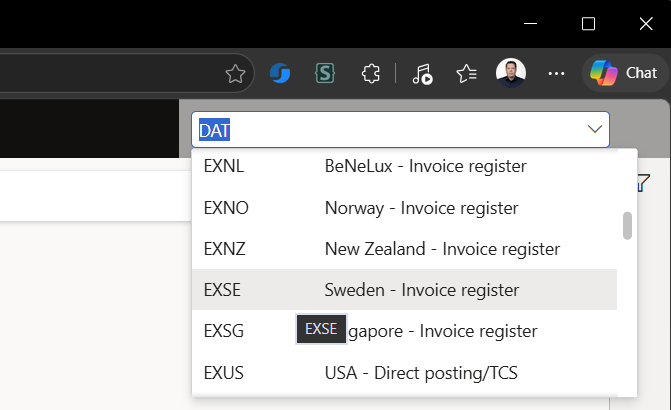This screenshot has height=410, width=671.
Task: Select EXSE Sweden - Invoice register
Action: 404,290
